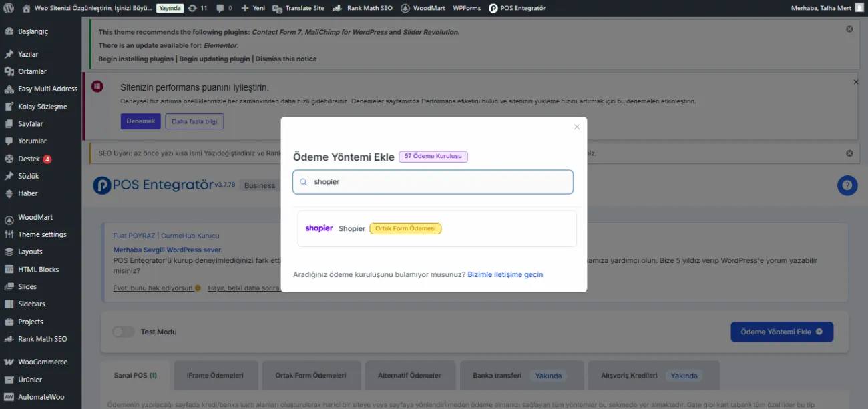
Task: Click Dismiss this notice link
Action: (x=286, y=59)
